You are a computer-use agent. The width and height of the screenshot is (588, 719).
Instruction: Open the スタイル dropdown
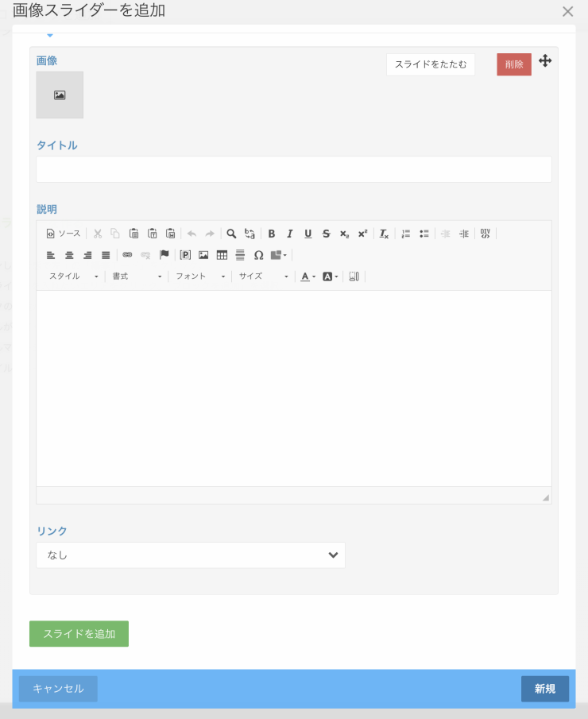(74, 276)
